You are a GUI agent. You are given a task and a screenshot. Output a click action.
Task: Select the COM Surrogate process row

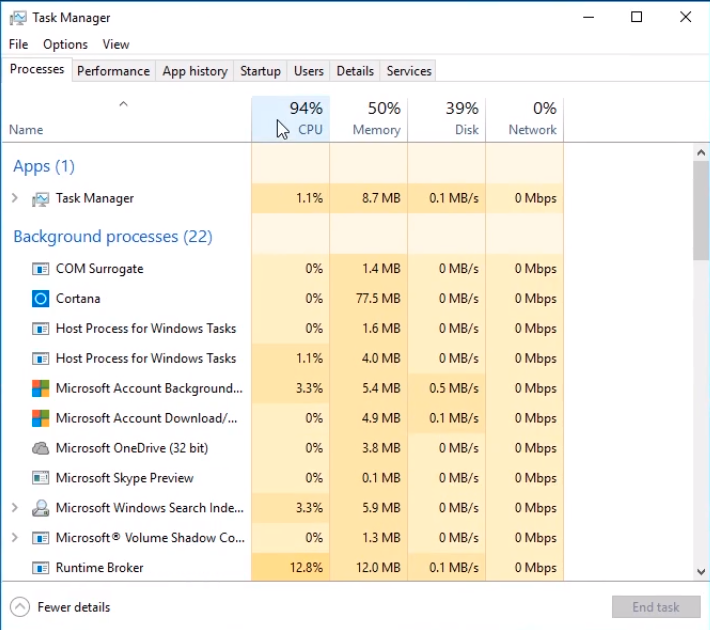(x=283, y=269)
